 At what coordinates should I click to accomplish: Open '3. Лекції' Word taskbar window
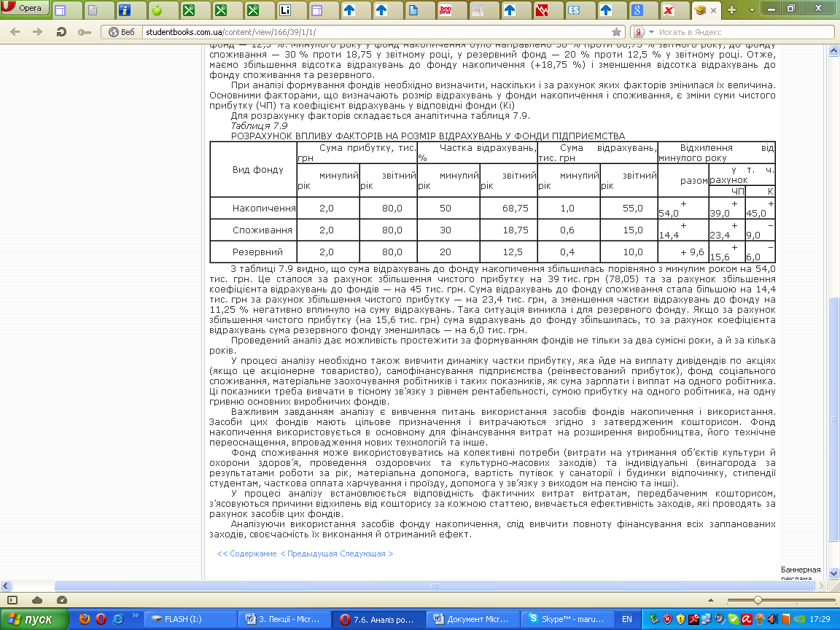286,619
